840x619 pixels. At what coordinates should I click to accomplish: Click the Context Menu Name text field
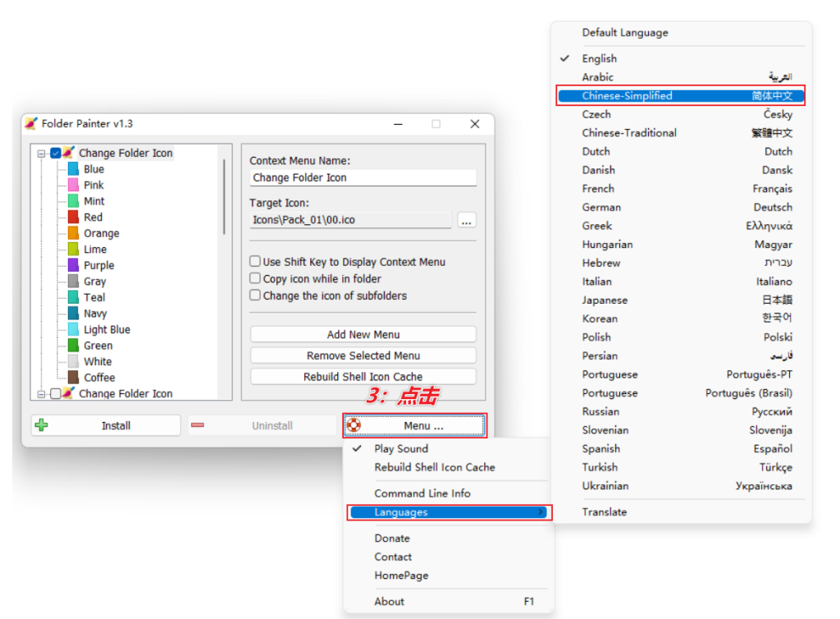point(363,177)
